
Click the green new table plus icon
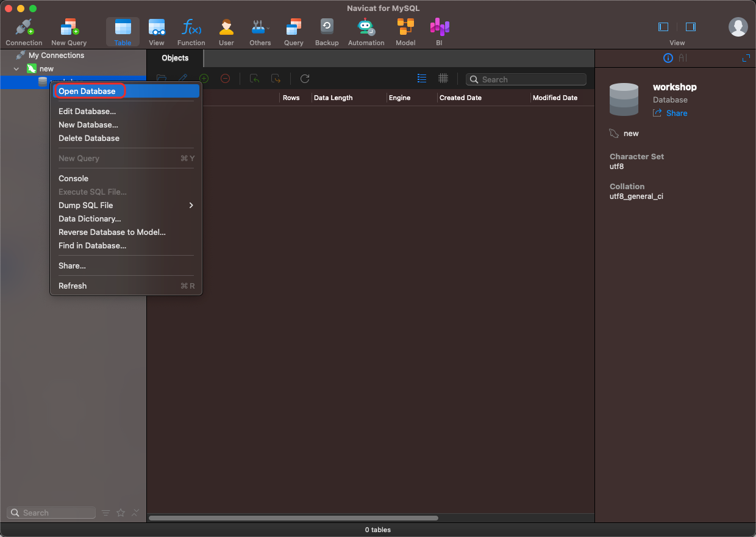[204, 79]
